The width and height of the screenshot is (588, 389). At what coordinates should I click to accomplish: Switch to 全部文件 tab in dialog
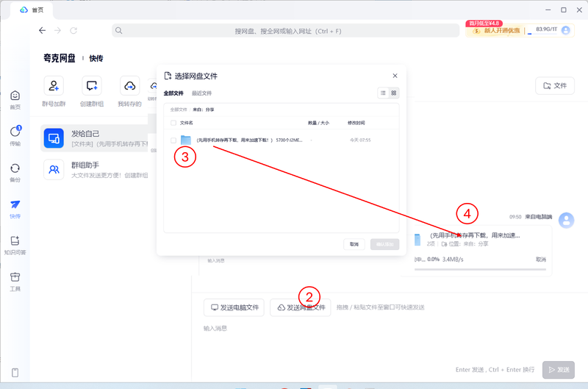173,93
